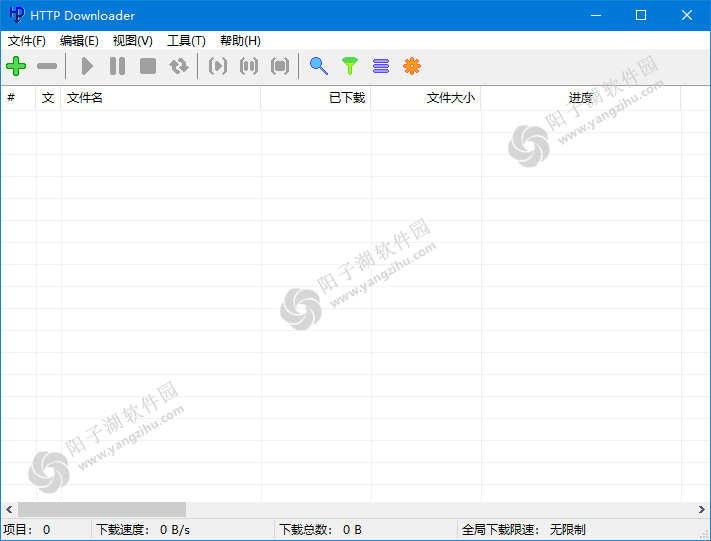Click the 项目: 0 status entry

coord(46,530)
